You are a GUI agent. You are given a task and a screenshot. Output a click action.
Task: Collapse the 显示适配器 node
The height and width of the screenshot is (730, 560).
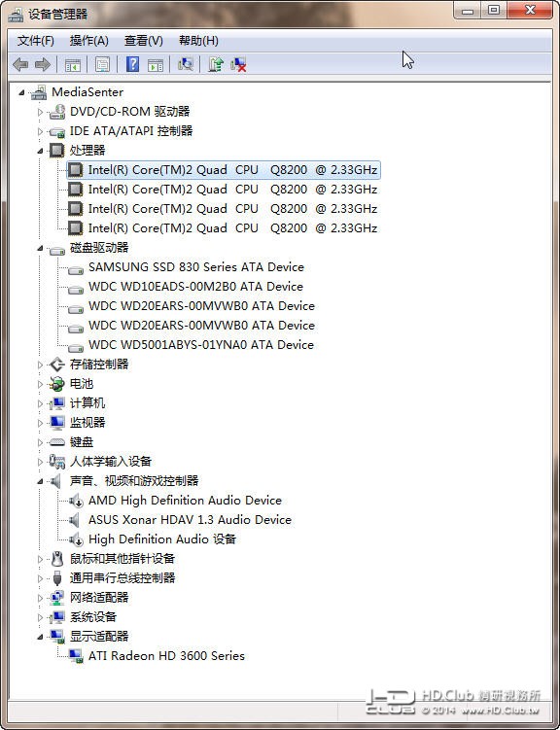point(40,637)
